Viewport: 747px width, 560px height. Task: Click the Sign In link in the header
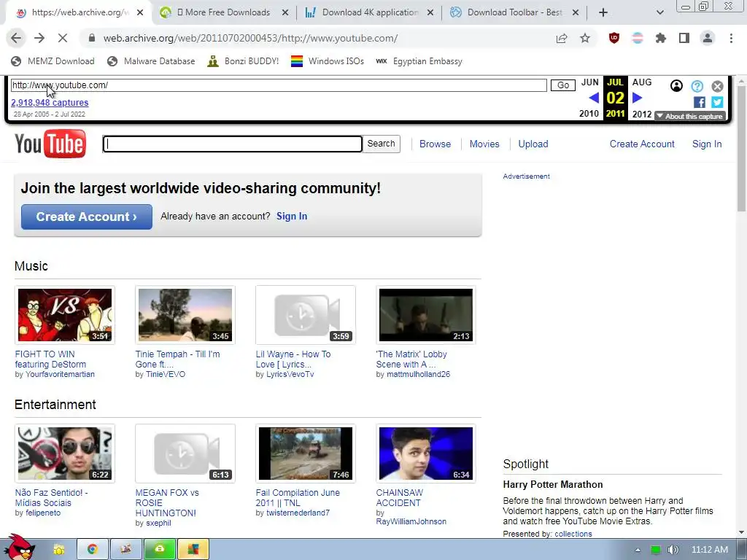[x=707, y=144]
